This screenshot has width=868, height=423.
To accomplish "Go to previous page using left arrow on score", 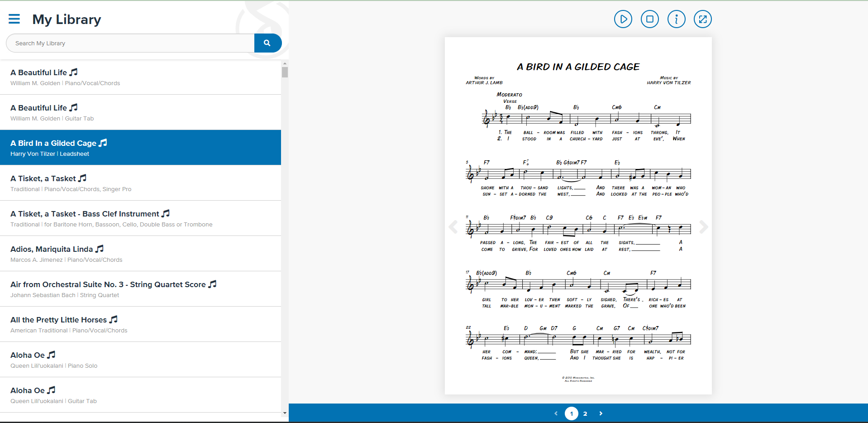I will (453, 227).
